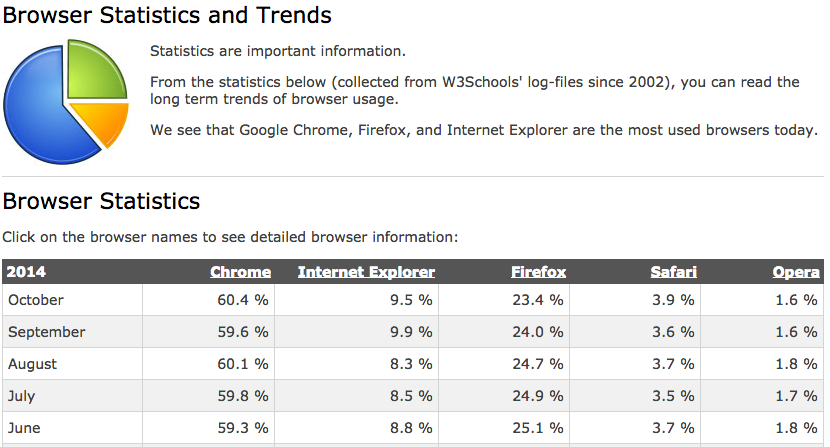Click the August row label
The height and width of the screenshot is (447, 830).
coord(32,364)
